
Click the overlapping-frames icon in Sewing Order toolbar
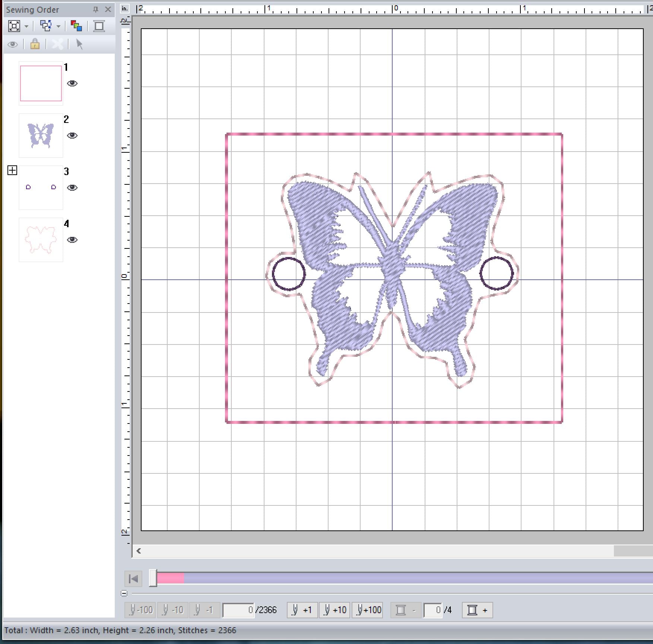[46, 26]
